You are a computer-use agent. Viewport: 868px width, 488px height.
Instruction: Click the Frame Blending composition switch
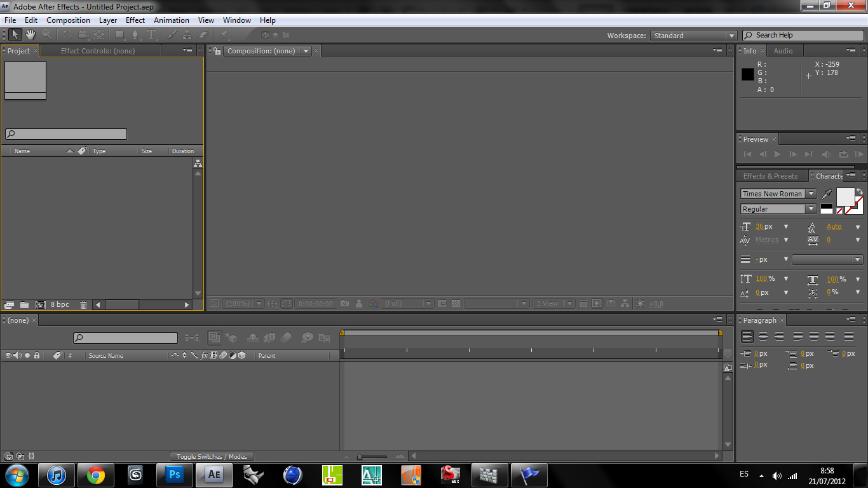pyautogui.click(x=269, y=337)
